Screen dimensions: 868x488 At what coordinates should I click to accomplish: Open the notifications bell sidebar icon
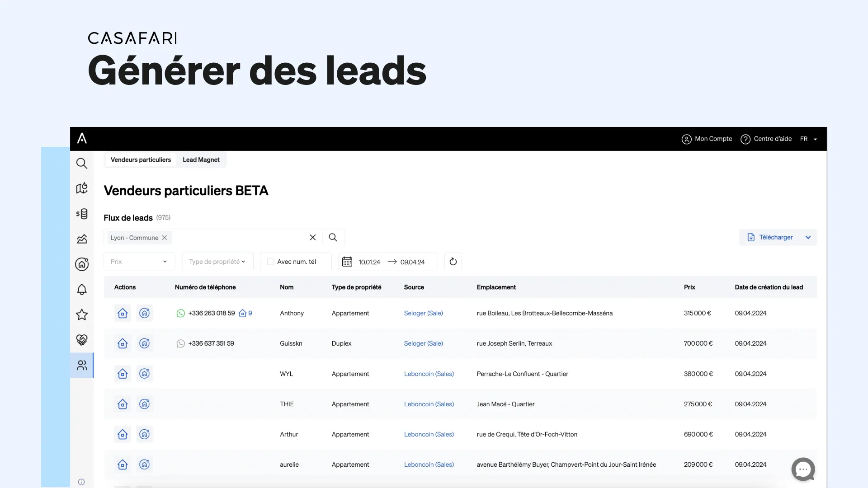(82, 290)
